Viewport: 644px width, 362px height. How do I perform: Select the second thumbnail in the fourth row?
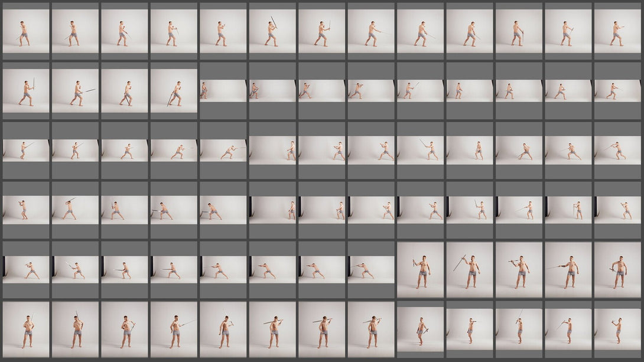click(75, 210)
